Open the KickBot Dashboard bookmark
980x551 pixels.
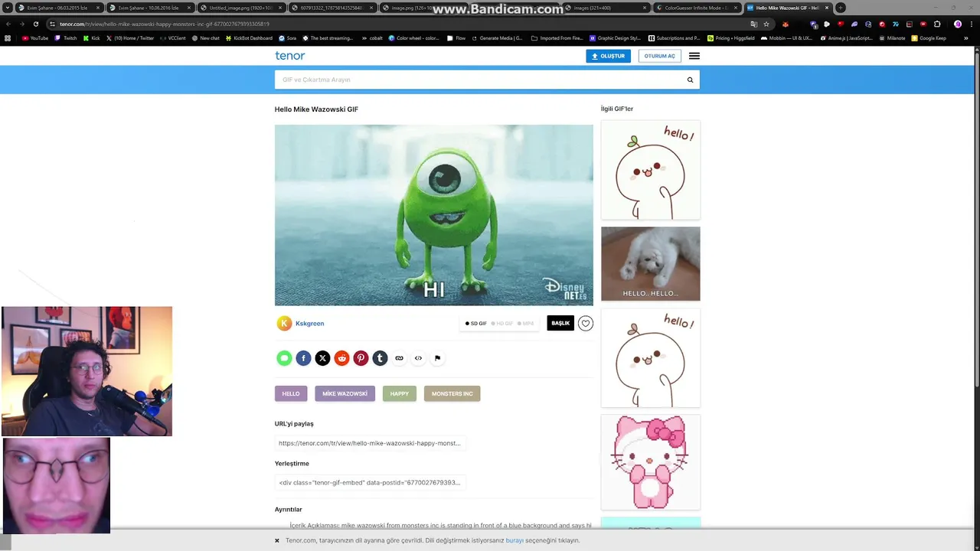[x=250, y=38]
